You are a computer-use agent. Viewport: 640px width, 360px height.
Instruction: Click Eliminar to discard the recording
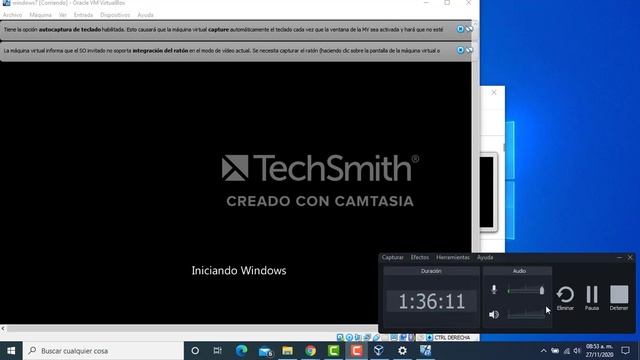coord(565,298)
